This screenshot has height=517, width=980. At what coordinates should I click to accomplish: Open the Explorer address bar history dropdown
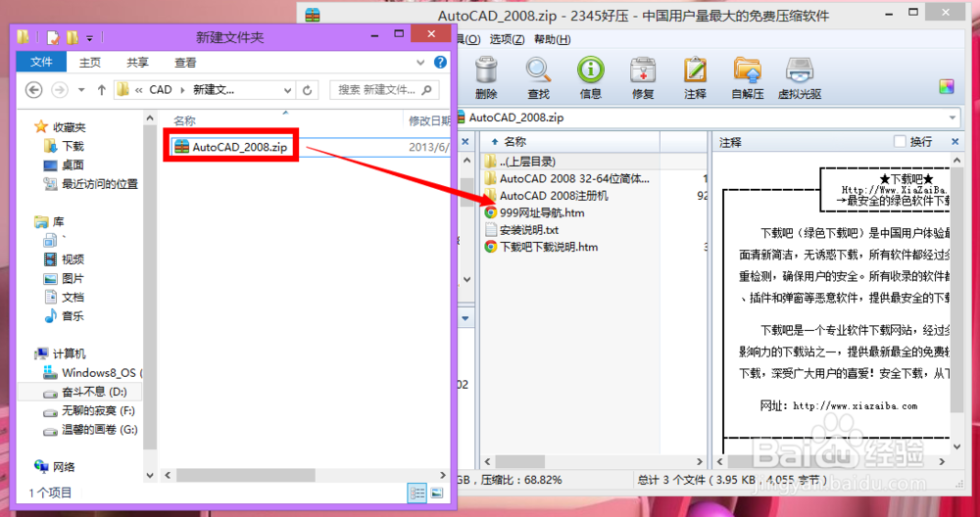coord(287,90)
